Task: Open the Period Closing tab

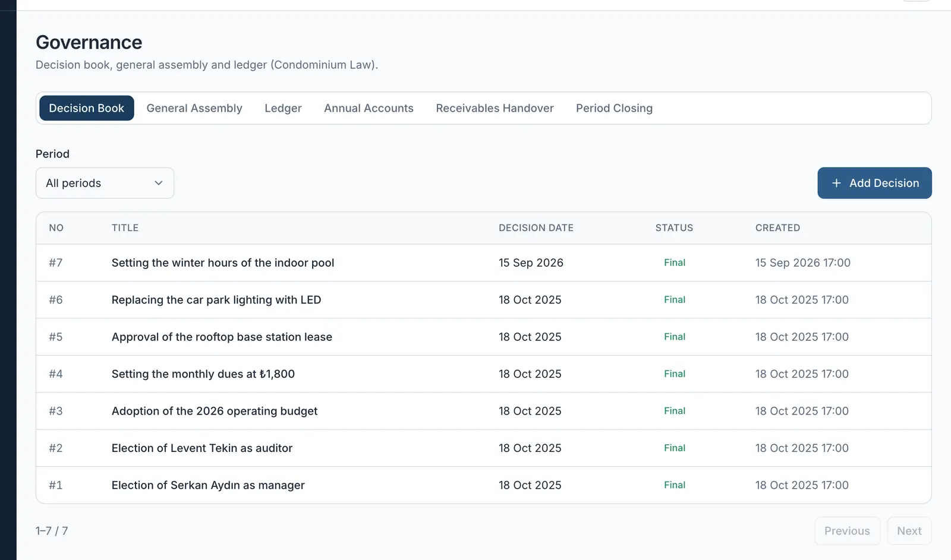Action: click(x=614, y=108)
